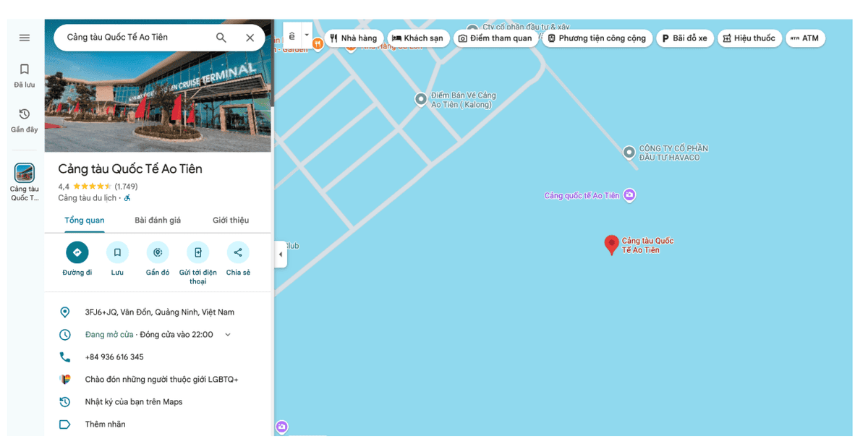Filter map by Nhà hàng restaurants

(354, 38)
